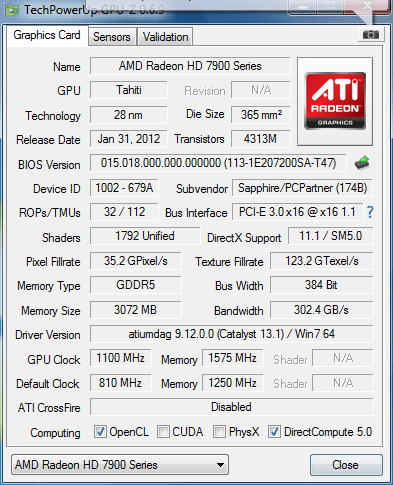Click the GPU-Z title bar app icon
Screen dimensions: 393x485
point(12,10)
